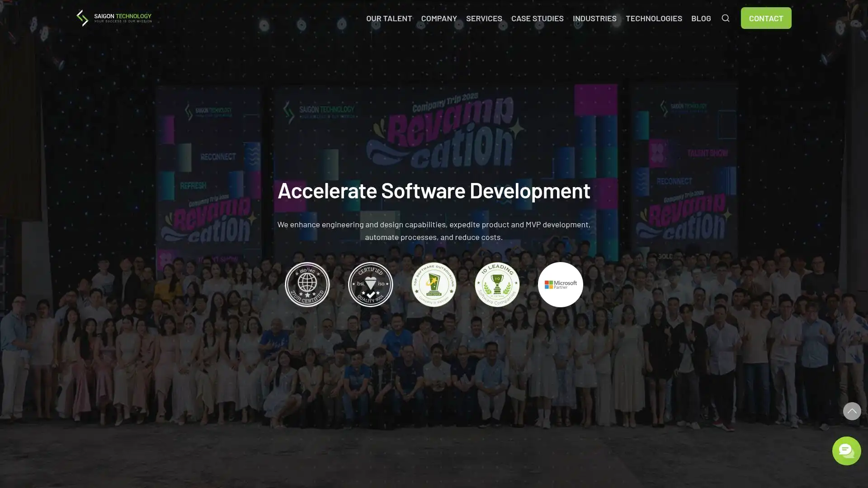The height and width of the screenshot is (488, 868).
Task: Visit the Blog link
Action: pos(701,18)
